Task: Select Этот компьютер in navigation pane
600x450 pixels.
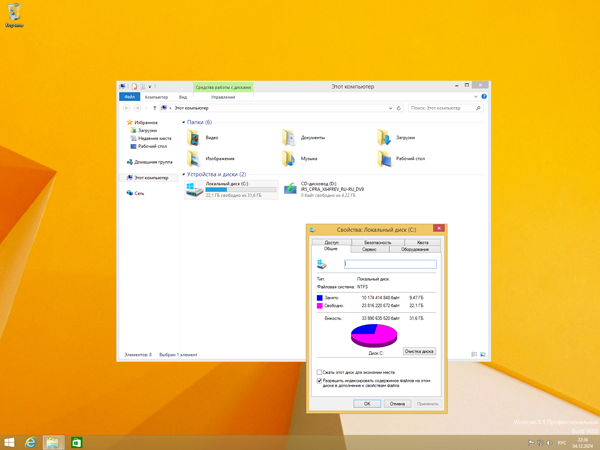Action: [148, 178]
